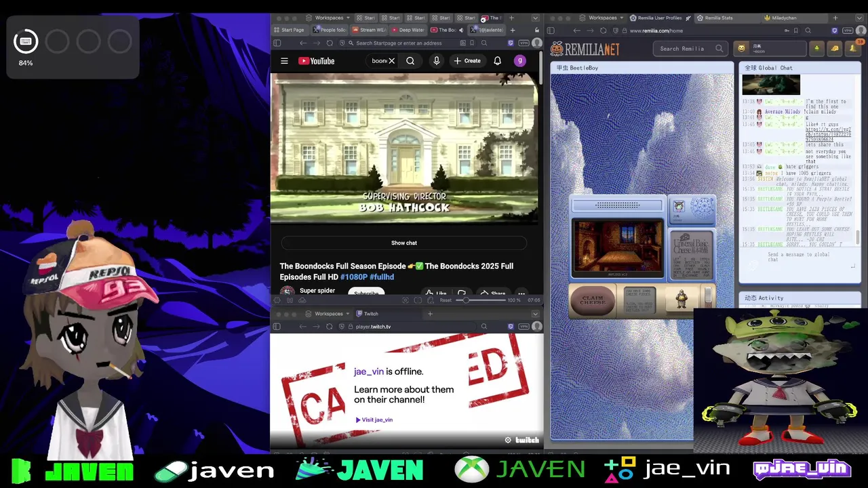The image size is (868, 488).
Task: Open the YouTube Create button
Action: pyautogui.click(x=467, y=61)
